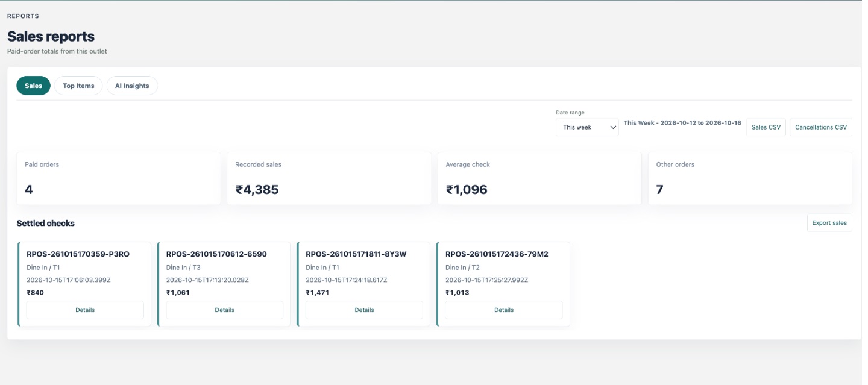Click the ₹1,013 amount
The image size is (868, 385).
(457, 293)
